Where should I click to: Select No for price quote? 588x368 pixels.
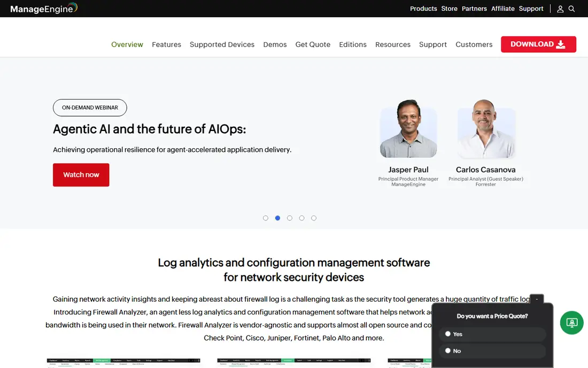click(492, 351)
